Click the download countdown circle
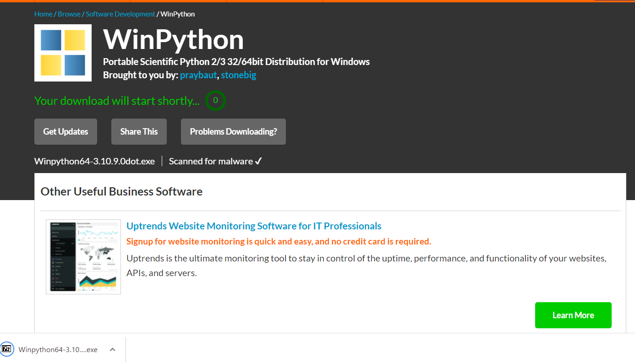This screenshot has height=364, width=635. 215,100
